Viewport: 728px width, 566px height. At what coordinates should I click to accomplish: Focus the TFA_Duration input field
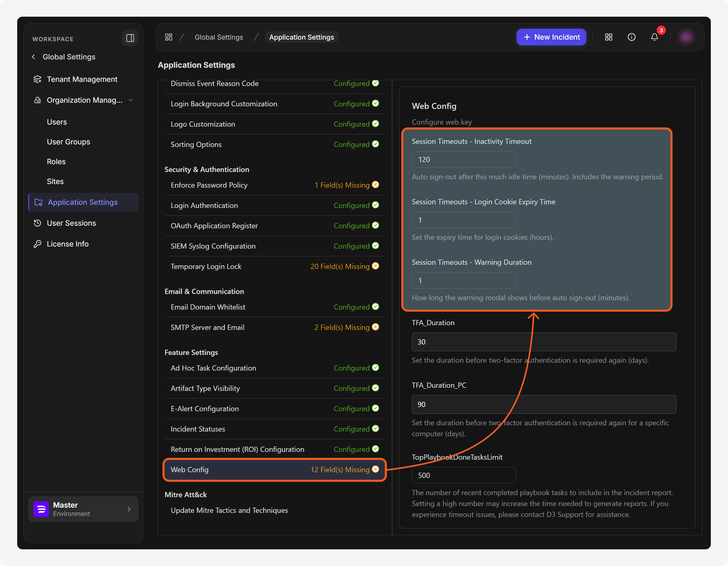pos(544,342)
